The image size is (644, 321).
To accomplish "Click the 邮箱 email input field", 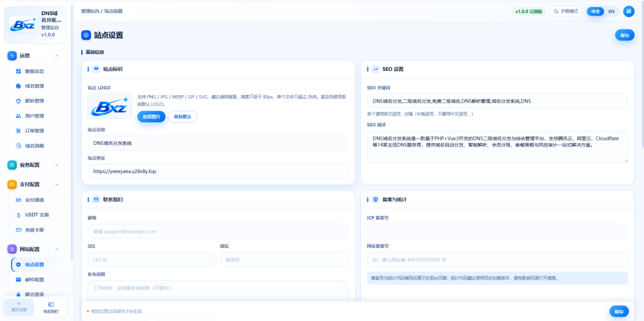I will 218,232.
